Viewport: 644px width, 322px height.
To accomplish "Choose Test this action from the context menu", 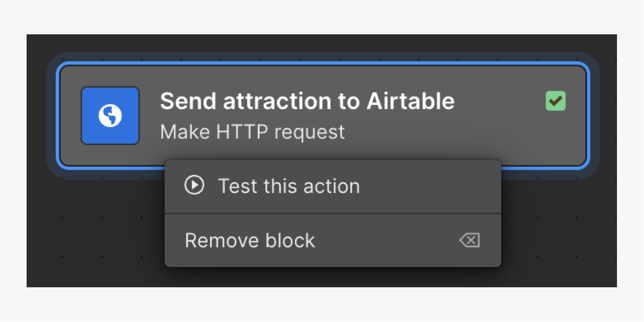I will point(333,186).
